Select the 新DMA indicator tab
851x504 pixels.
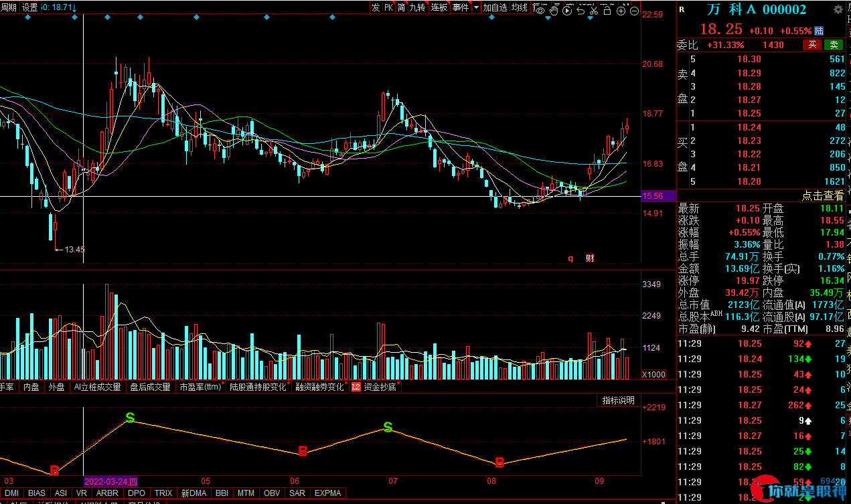pos(194,493)
